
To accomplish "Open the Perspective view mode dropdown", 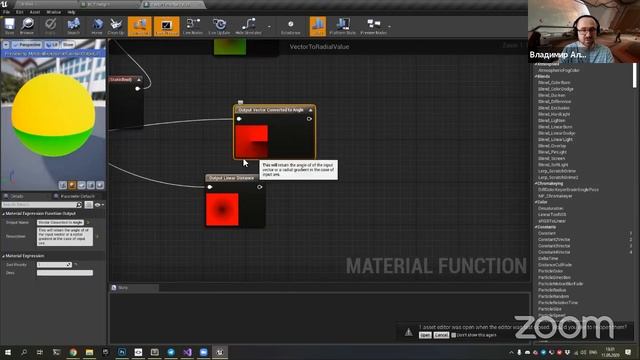I will coord(27,44).
